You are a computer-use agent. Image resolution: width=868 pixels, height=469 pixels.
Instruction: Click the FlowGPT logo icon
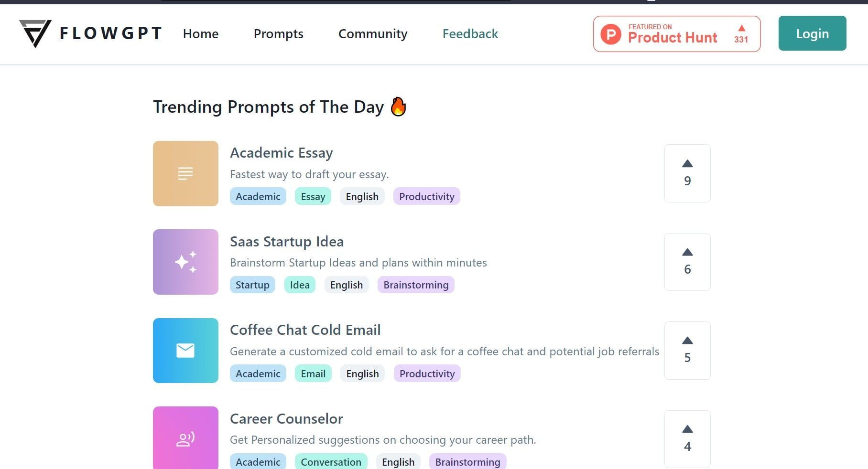tap(35, 33)
